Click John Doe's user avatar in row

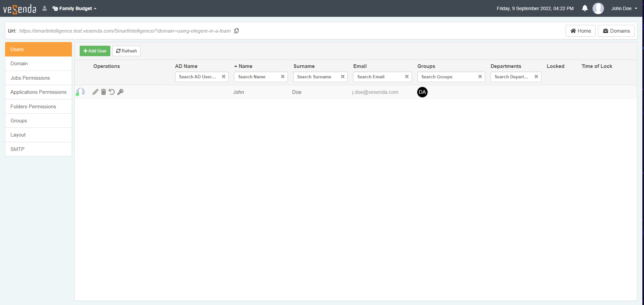tap(80, 92)
